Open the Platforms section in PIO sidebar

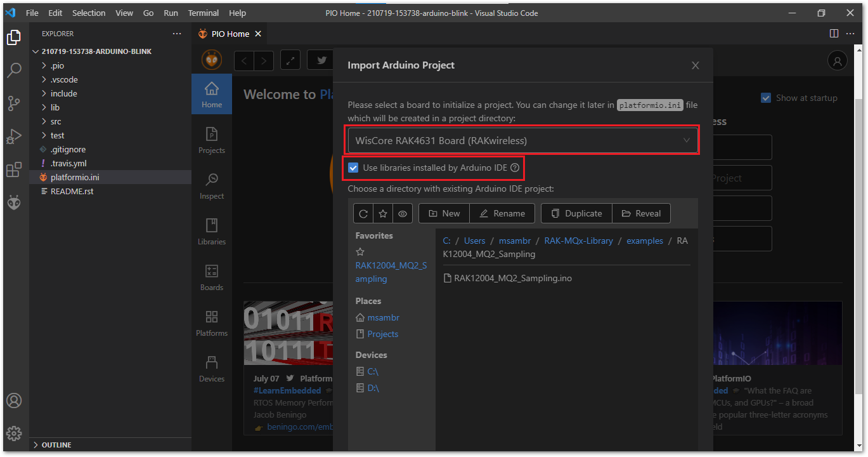(212, 323)
